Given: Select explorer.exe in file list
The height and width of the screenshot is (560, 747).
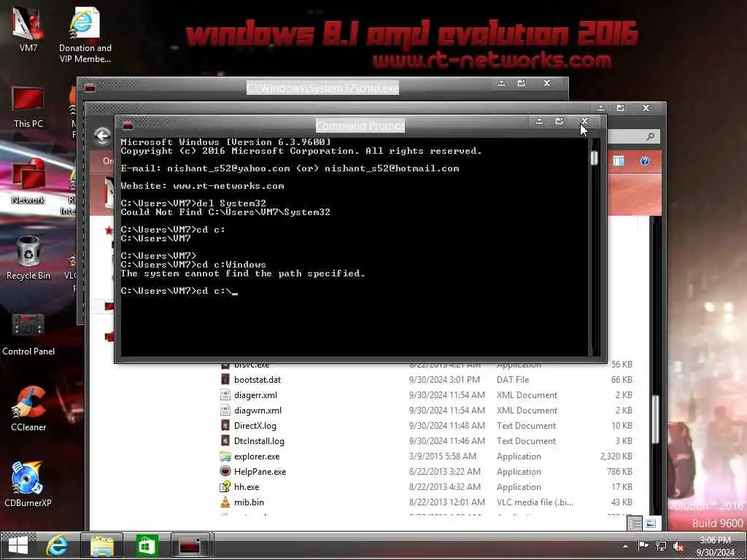Looking at the screenshot, I should click(x=257, y=456).
